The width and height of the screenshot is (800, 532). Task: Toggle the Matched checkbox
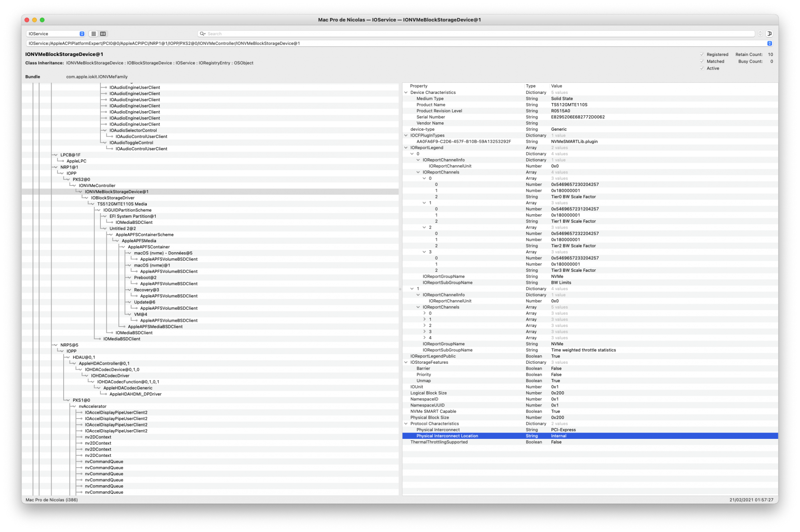pyautogui.click(x=702, y=62)
